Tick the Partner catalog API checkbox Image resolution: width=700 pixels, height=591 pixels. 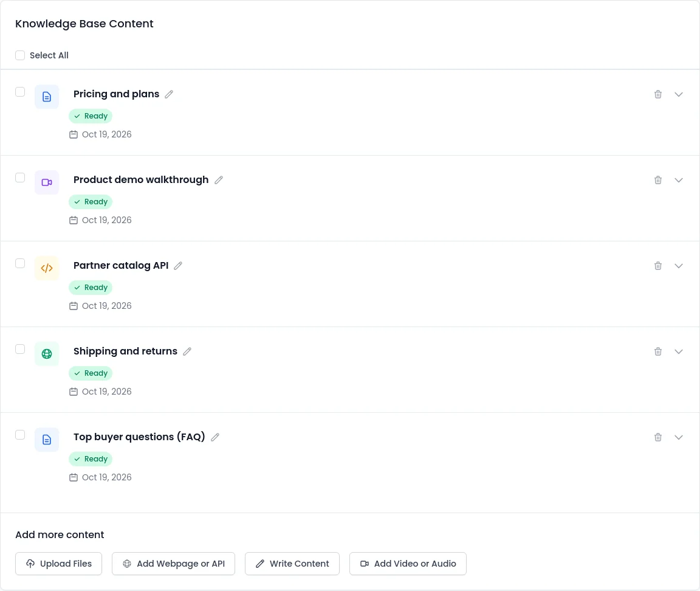coord(20,263)
